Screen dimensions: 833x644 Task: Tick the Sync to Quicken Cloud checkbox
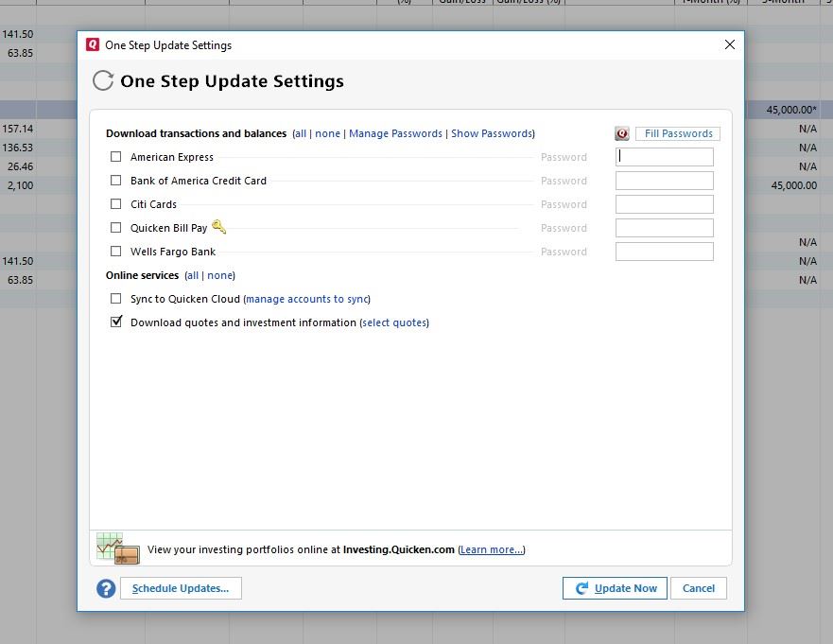(116, 299)
